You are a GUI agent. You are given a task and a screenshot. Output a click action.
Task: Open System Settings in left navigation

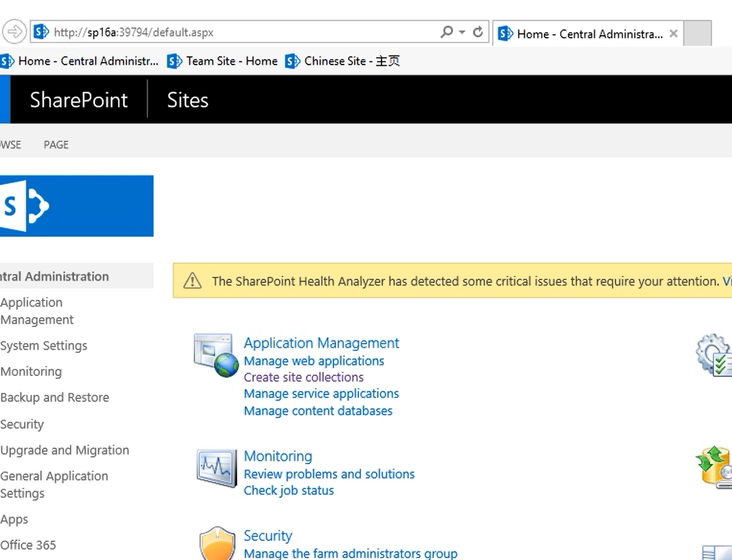[x=44, y=345]
